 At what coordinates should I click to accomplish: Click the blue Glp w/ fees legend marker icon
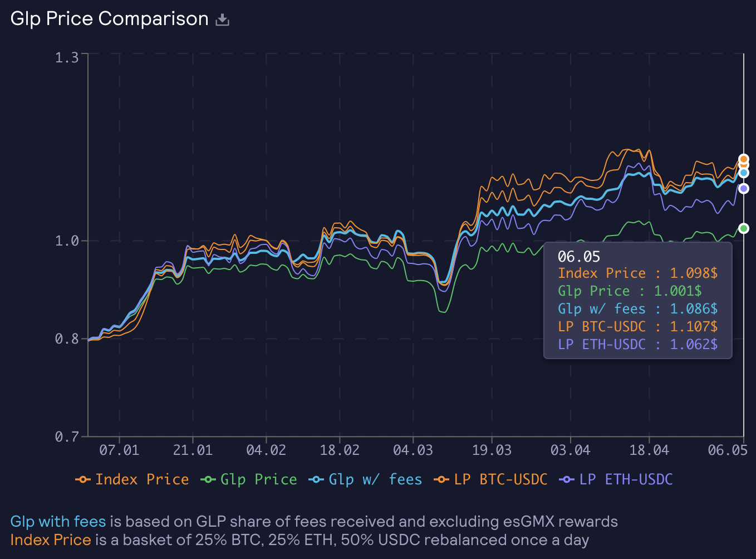(315, 479)
